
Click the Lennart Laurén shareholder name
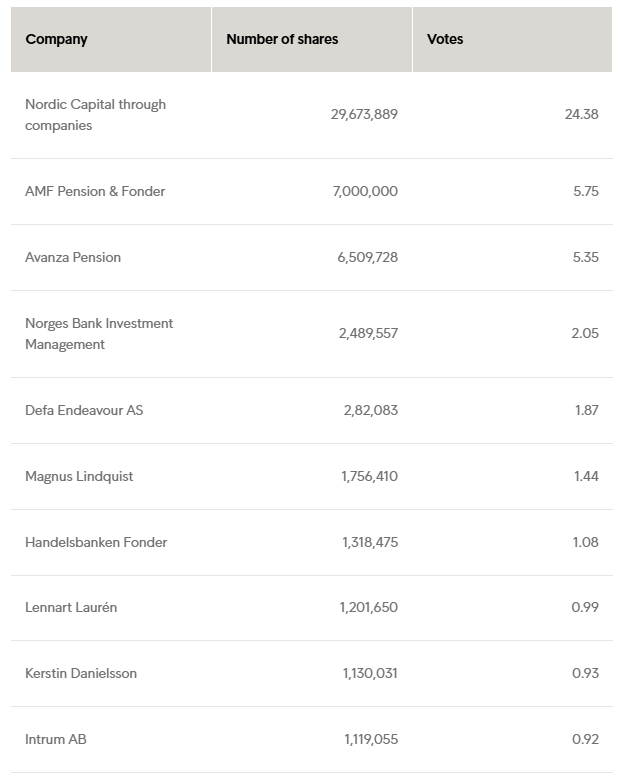71,607
